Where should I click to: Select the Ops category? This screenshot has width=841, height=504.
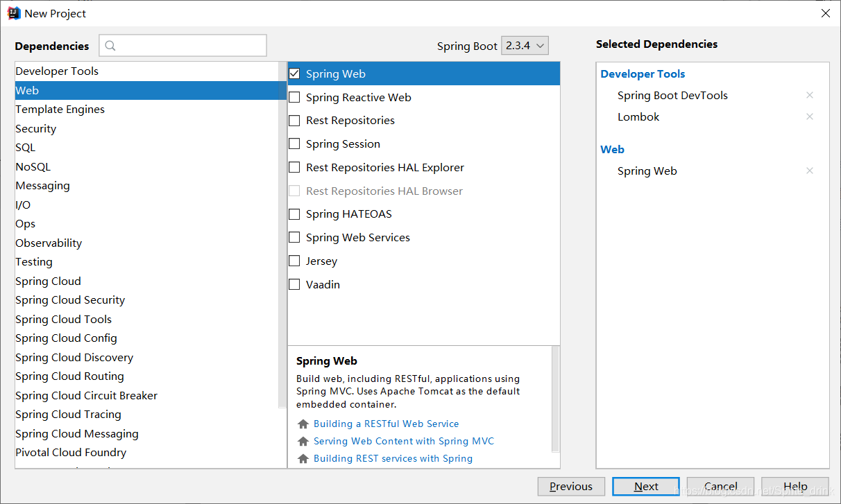coord(146,224)
